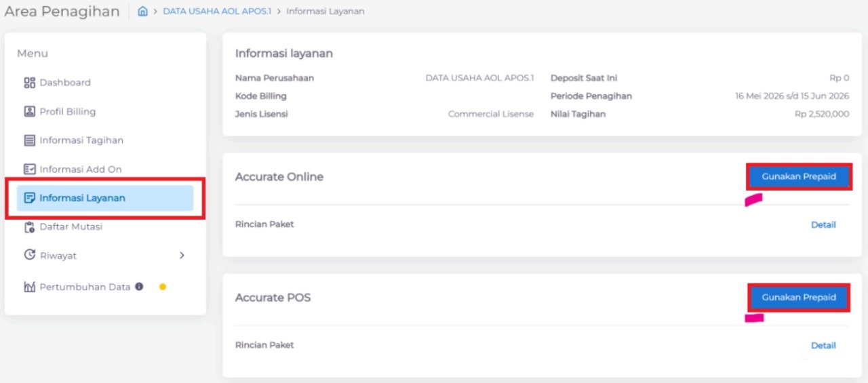This screenshot has width=868, height=383.
Task: Click the Commercial License value
Action: (491, 114)
